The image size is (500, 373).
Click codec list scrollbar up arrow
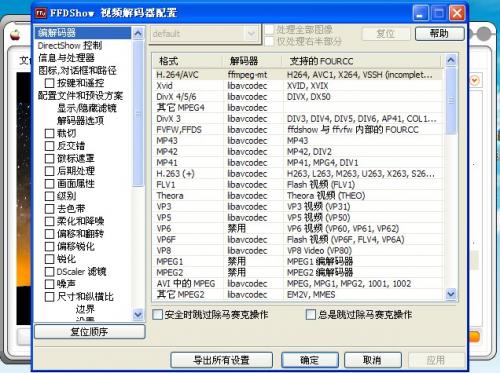pyautogui.click(x=451, y=60)
